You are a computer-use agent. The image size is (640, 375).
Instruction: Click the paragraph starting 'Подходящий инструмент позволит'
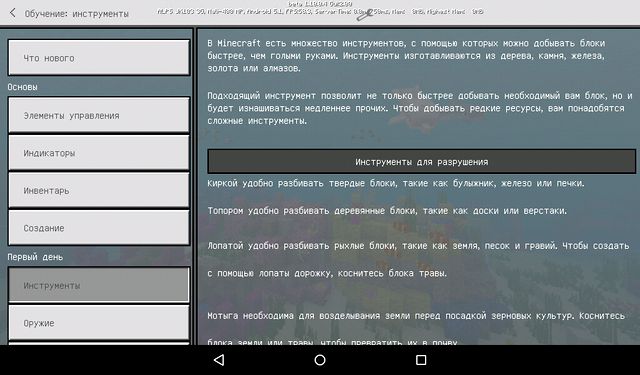(x=420, y=108)
